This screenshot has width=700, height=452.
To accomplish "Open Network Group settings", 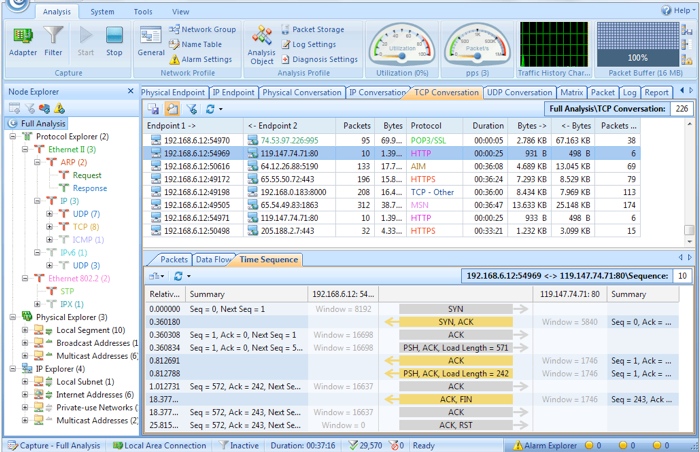I will [x=202, y=29].
